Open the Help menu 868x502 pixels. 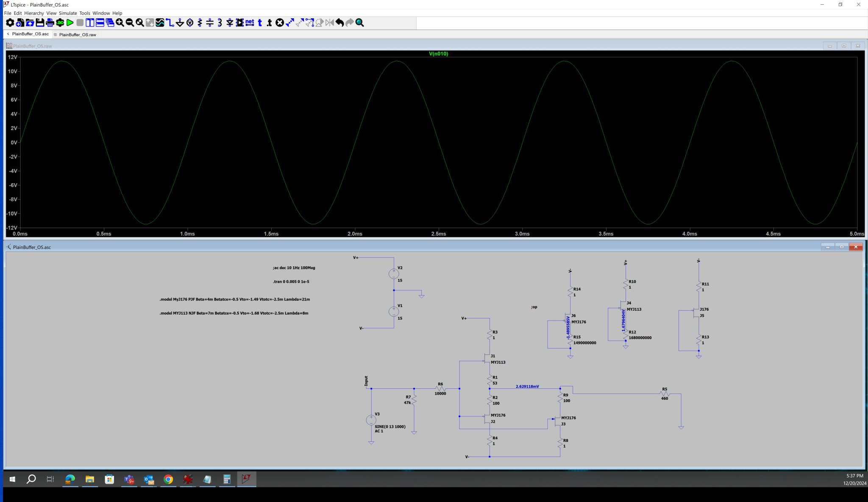point(117,13)
